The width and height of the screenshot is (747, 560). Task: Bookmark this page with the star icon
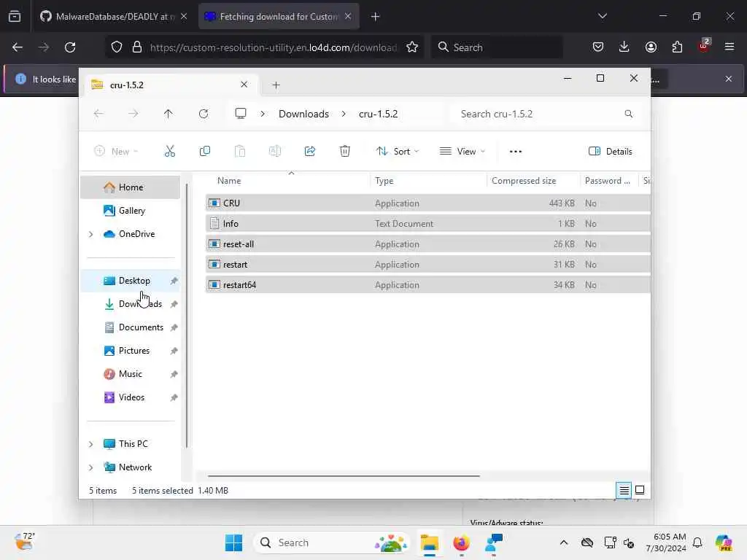[x=412, y=47]
